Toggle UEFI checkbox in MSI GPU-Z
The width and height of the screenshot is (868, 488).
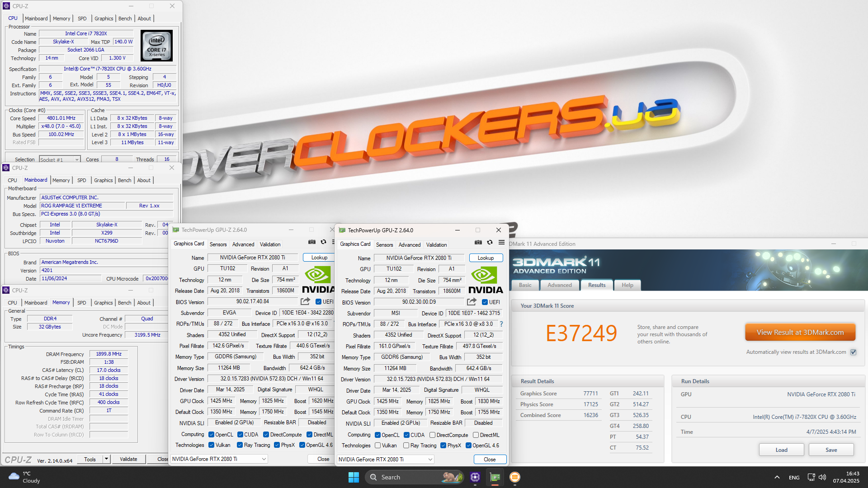click(x=485, y=302)
